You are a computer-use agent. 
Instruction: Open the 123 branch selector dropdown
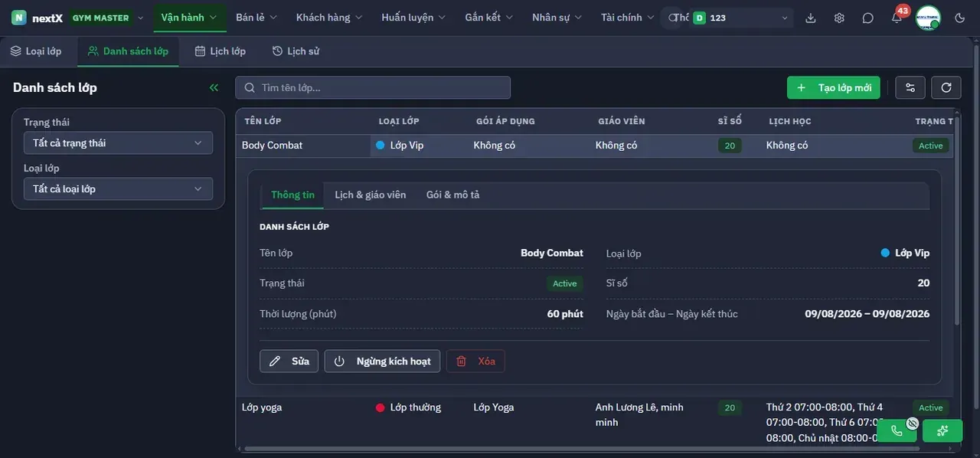(x=740, y=18)
